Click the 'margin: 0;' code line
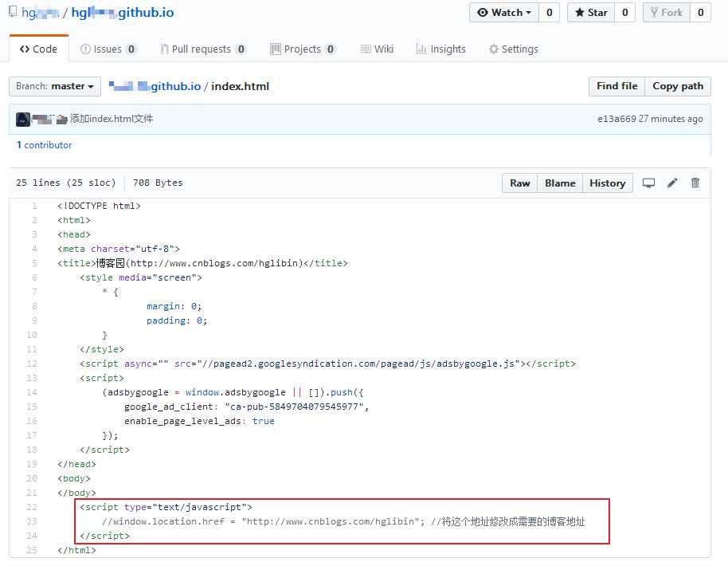Screen dimensions: 728x566 [x=174, y=307]
